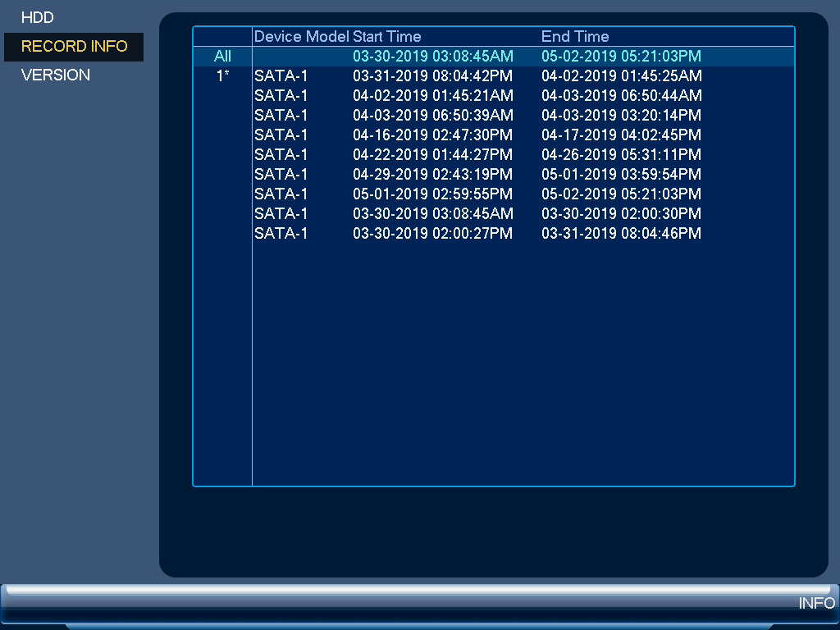The height and width of the screenshot is (630, 840).
Task: Select the All summary row
Action: 493,57
